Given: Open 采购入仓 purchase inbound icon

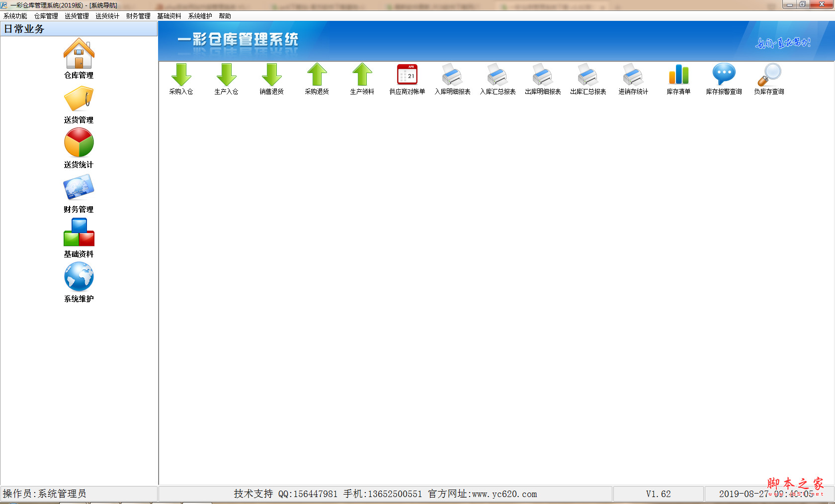Looking at the screenshot, I should (181, 75).
